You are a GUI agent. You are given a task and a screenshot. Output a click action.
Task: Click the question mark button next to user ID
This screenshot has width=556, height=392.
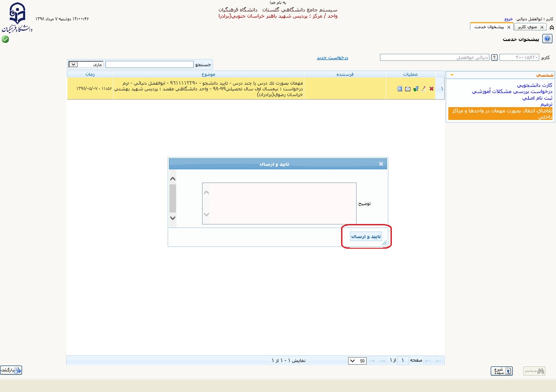click(x=495, y=57)
